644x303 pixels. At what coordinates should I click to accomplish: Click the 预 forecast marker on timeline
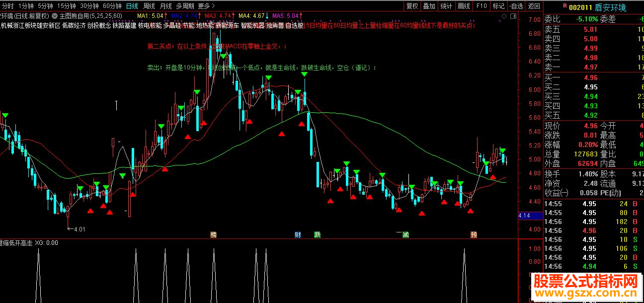pyautogui.click(x=474, y=234)
